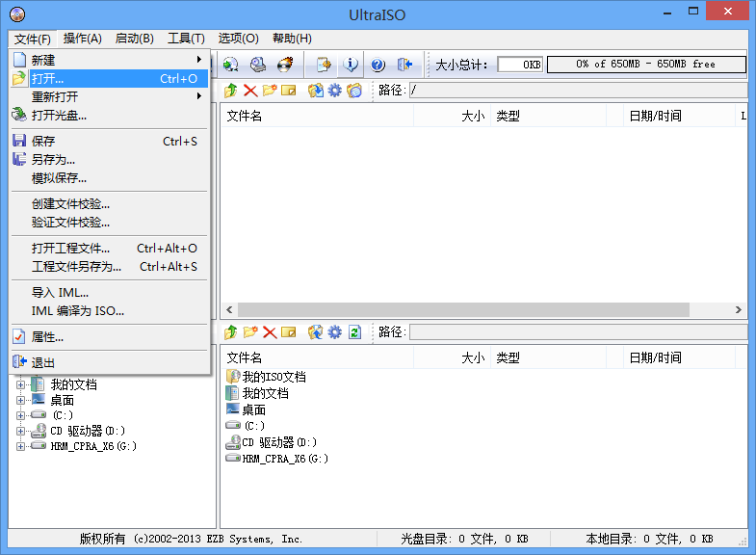
Task: Expand the 我的文档 tree node
Action: (x=20, y=384)
